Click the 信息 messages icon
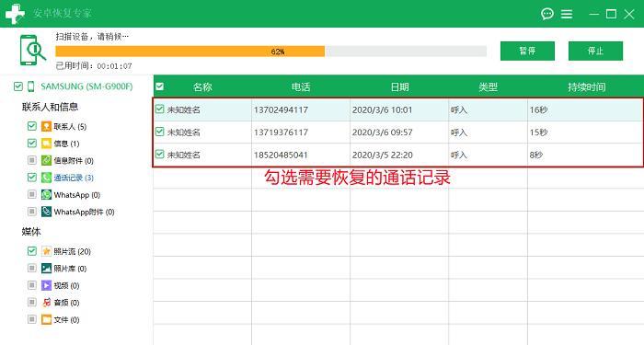Screen dimensions: 644x345 pyautogui.click(x=46, y=144)
